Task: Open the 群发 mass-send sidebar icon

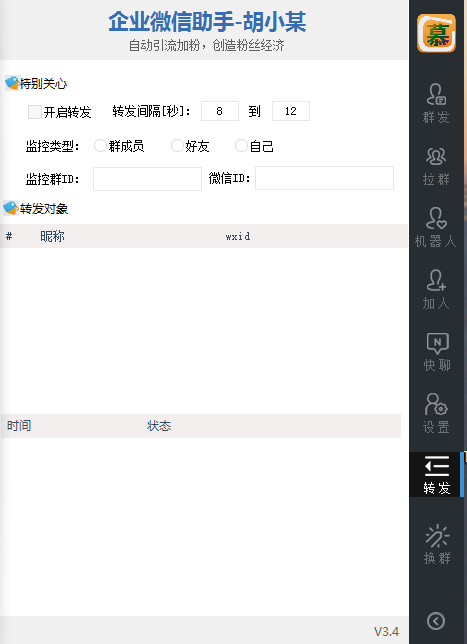Action: [436, 103]
